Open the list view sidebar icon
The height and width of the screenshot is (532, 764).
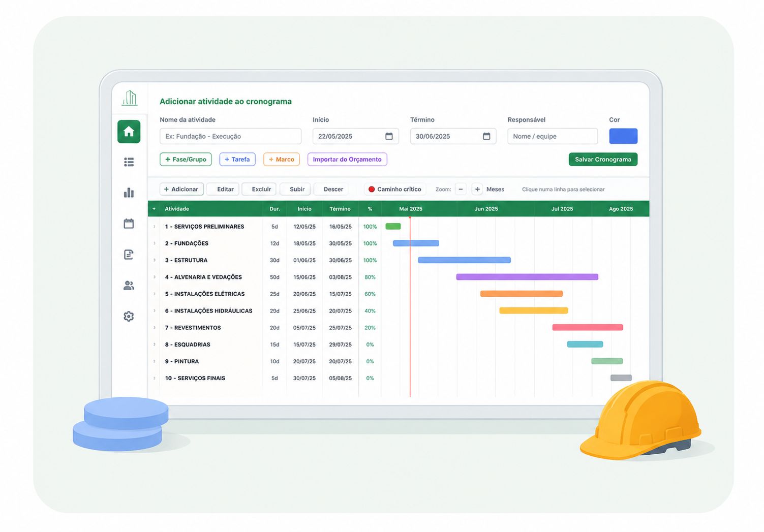[129, 162]
